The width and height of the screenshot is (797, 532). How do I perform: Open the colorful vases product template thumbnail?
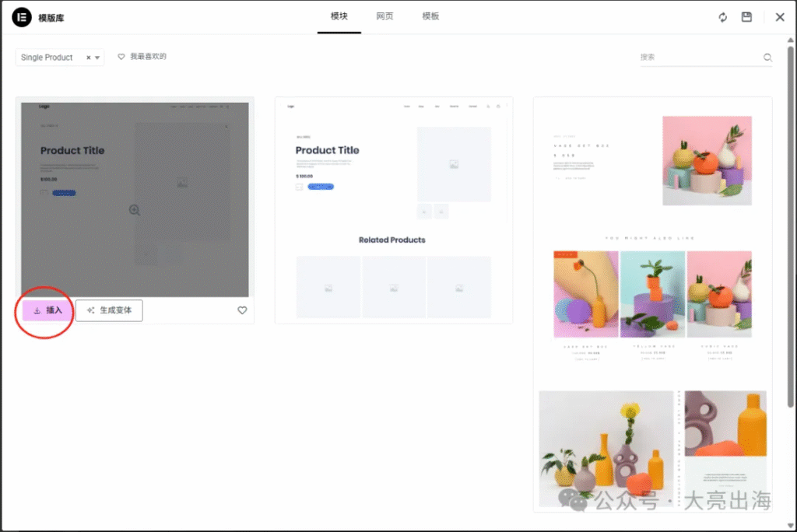(653, 304)
